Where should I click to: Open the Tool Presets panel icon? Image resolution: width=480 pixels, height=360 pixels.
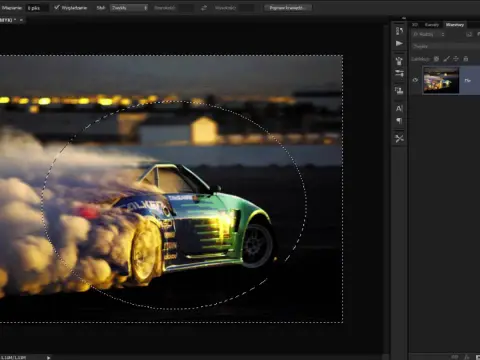click(x=399, y=138)
